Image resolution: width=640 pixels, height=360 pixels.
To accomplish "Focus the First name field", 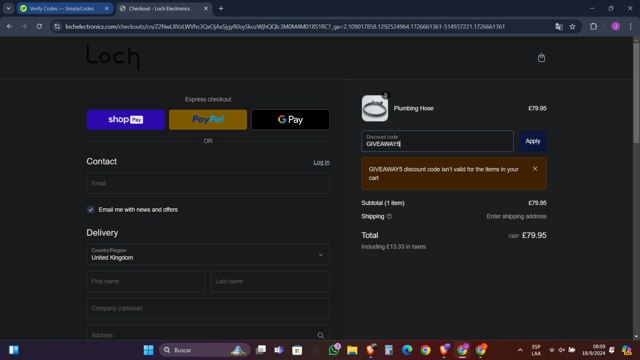I will point(145,281).
